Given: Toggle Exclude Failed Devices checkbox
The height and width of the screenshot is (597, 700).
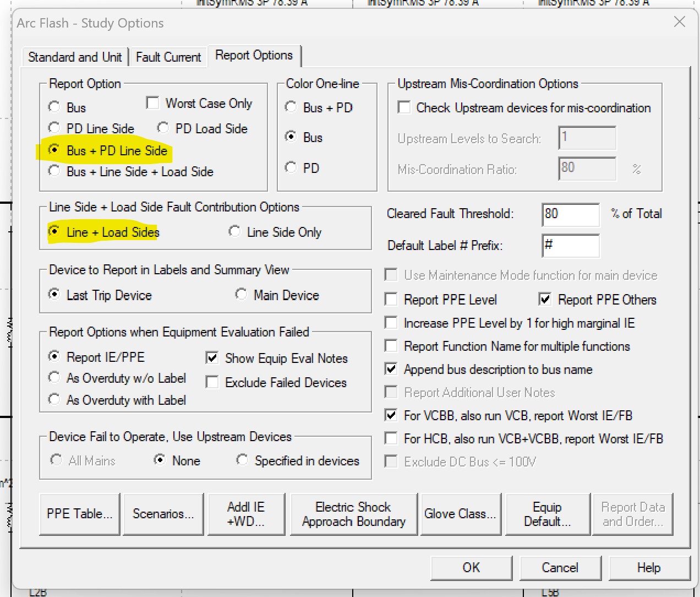Looking at the screenshot, I should click(x=212, y=382).
